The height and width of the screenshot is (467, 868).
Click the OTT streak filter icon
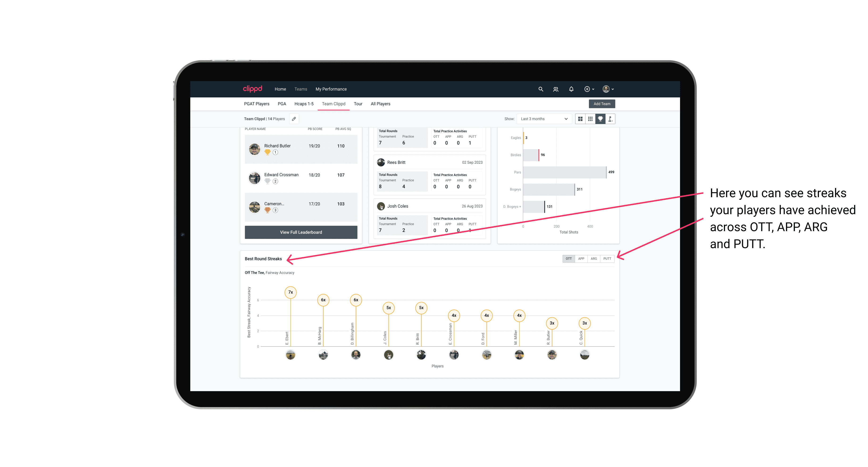(x=568, y=259)
